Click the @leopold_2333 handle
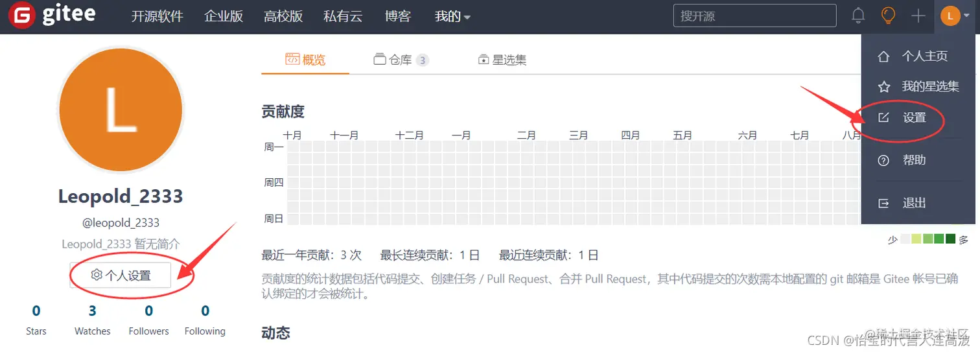 (x=121, y=222)
